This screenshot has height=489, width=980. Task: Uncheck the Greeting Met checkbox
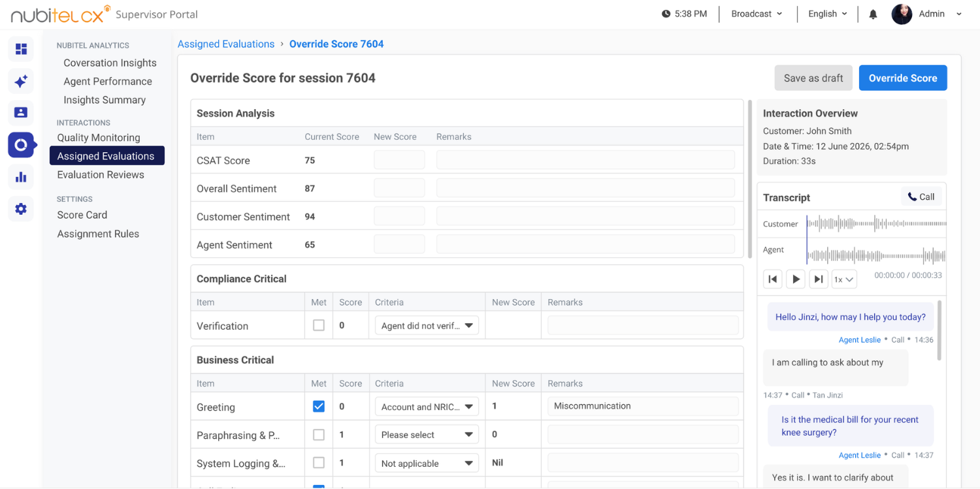319,406
